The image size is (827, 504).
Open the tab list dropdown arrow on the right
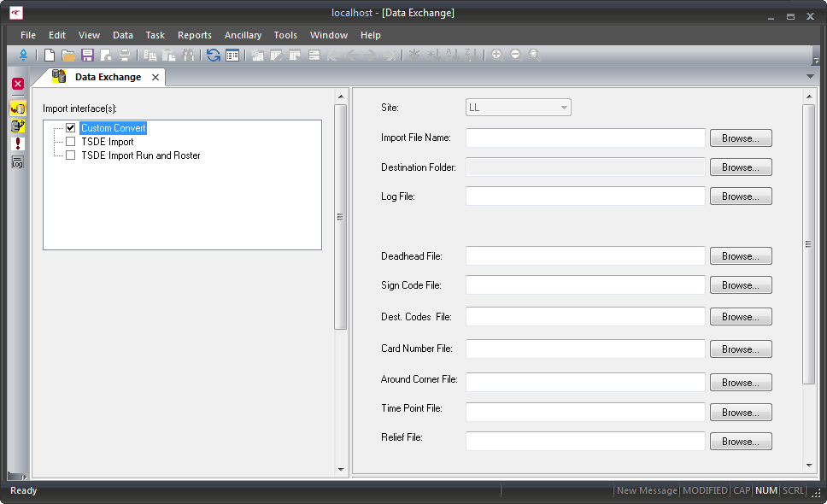point(809,76)
